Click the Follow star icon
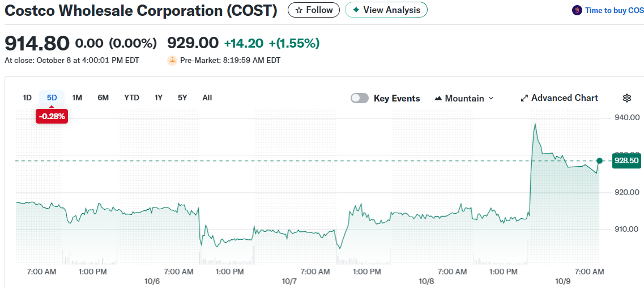The image size is (644, 288). click(x=299, y=10)
